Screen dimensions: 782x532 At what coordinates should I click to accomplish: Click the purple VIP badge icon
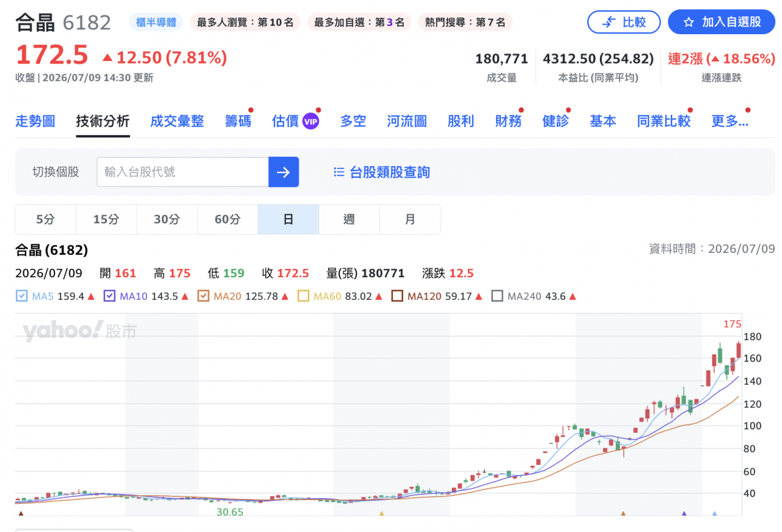311,122
